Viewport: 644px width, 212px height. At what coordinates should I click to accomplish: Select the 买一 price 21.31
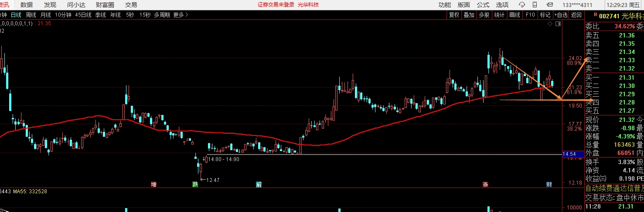627,77
